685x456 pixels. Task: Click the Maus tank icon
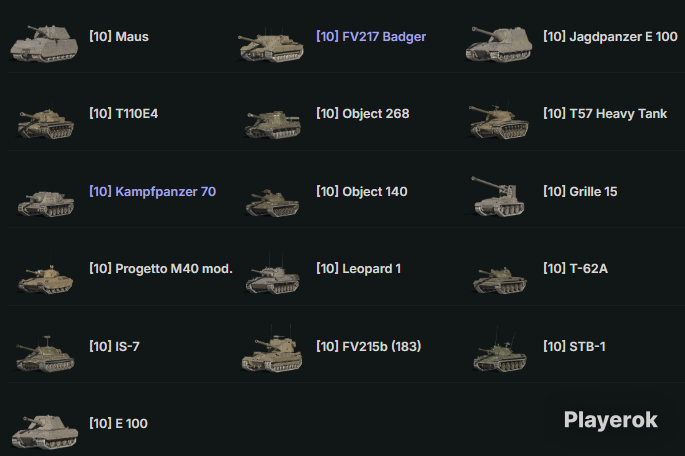click(44, 43)
